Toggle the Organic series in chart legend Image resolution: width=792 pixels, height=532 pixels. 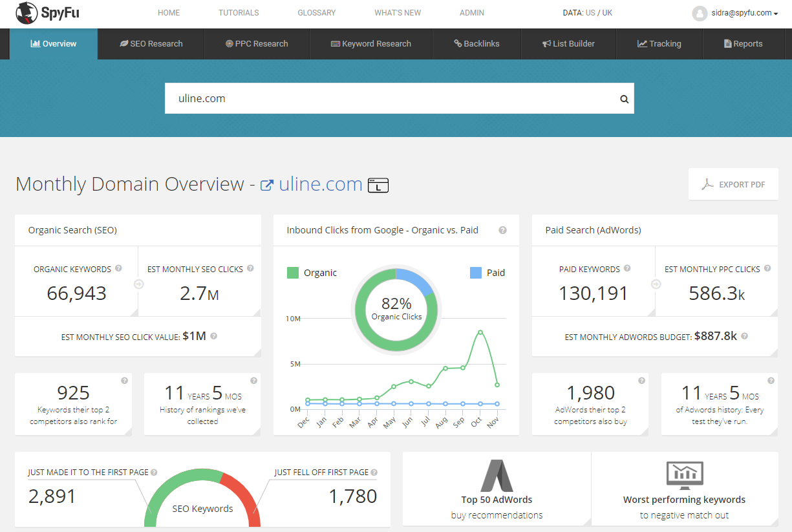pos(312,273)
